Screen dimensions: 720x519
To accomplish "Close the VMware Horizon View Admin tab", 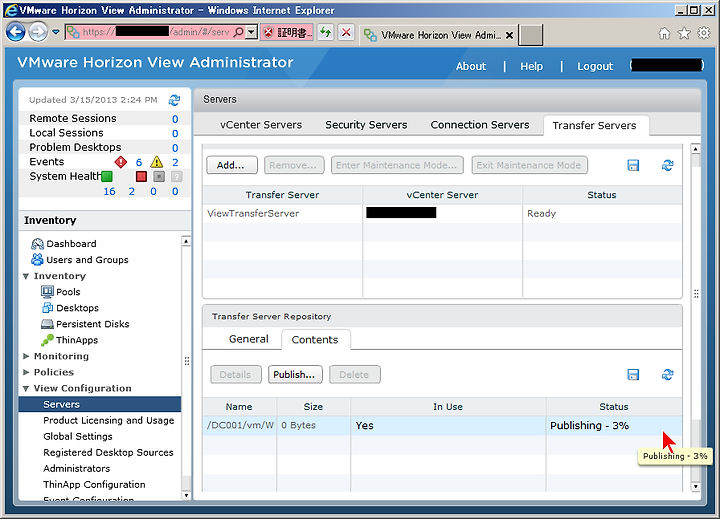I will tap(509, 35).
